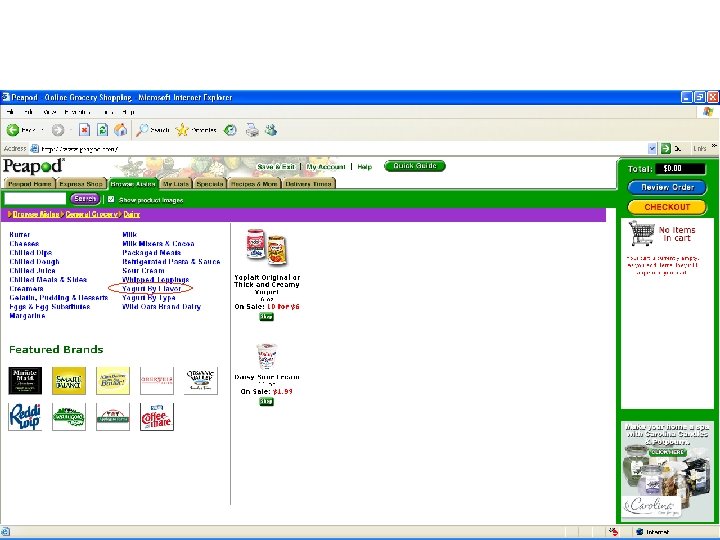Switch to the Peapod Home tab
This screenshot has width=720, height=540.
tap(29, 184)
